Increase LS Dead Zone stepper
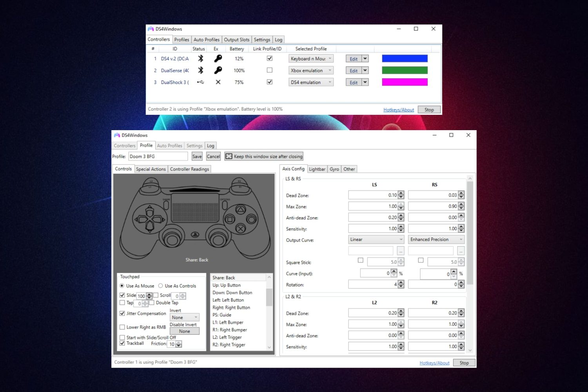 pos(401,193)
